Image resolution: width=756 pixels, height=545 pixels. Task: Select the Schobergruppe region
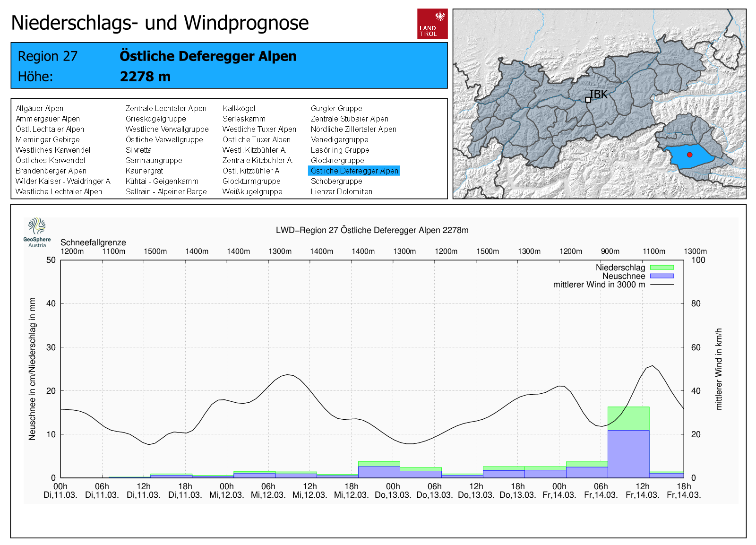336,182
